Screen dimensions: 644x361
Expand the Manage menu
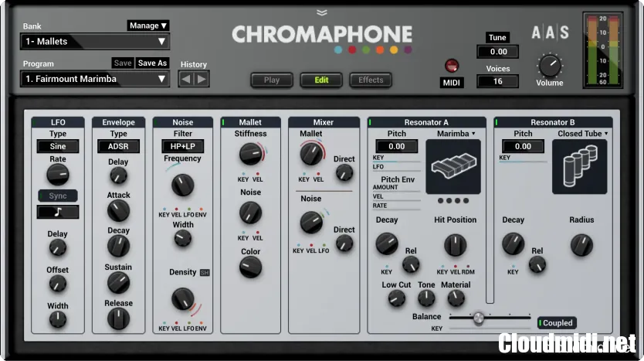tap(148, 26)
